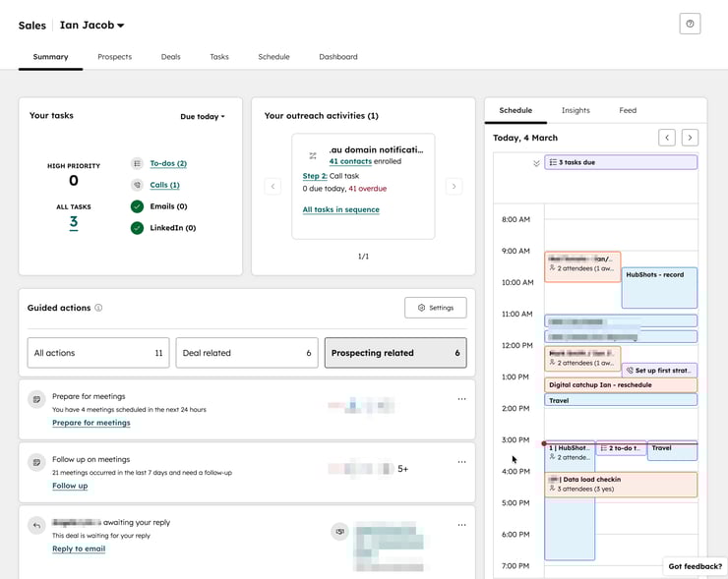Open the All tasks in sequence link
This screenshot has width=728, height=579.
pyautogui.click(x=340, y=209)
